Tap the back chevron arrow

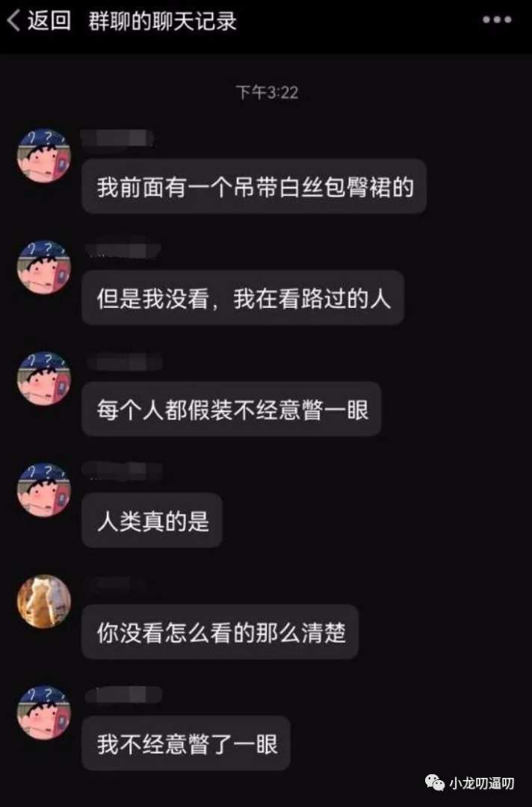(13, 21)
